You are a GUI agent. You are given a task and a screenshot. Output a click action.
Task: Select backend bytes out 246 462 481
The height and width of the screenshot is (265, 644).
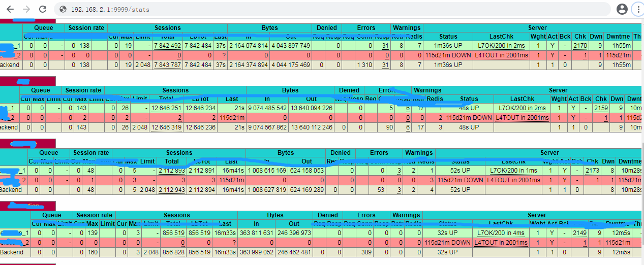[294, 252]
